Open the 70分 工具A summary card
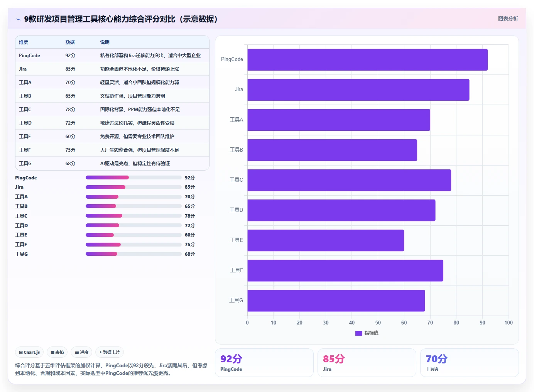Image resolution: width=534 pixels, height=392 pixels. tap(470, 363)
